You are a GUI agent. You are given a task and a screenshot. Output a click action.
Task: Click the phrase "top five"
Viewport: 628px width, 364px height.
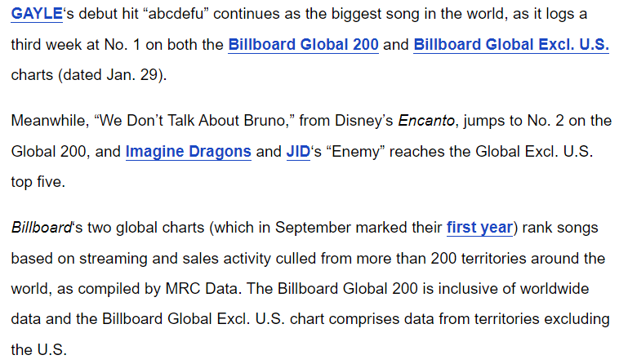click(x=38, y=182)
